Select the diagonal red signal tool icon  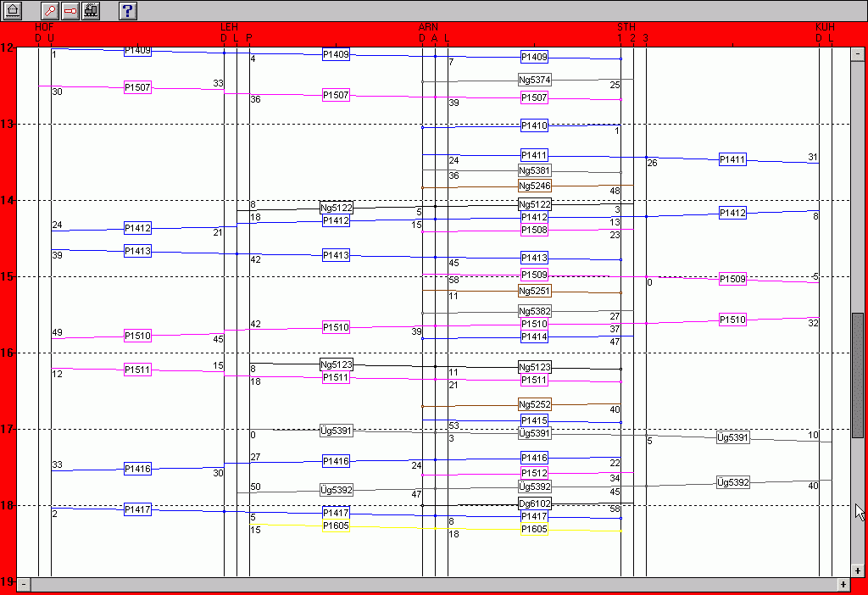50,10
